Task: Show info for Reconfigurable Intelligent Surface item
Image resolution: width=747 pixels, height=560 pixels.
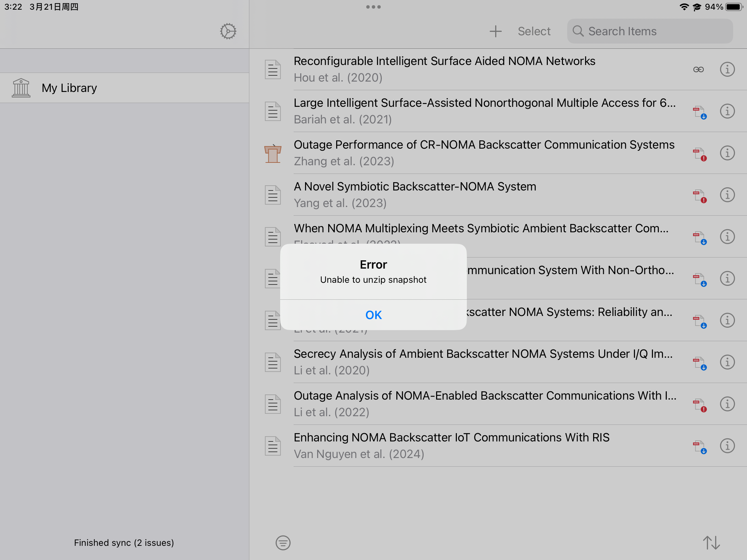Action: (x=727, y=69)
